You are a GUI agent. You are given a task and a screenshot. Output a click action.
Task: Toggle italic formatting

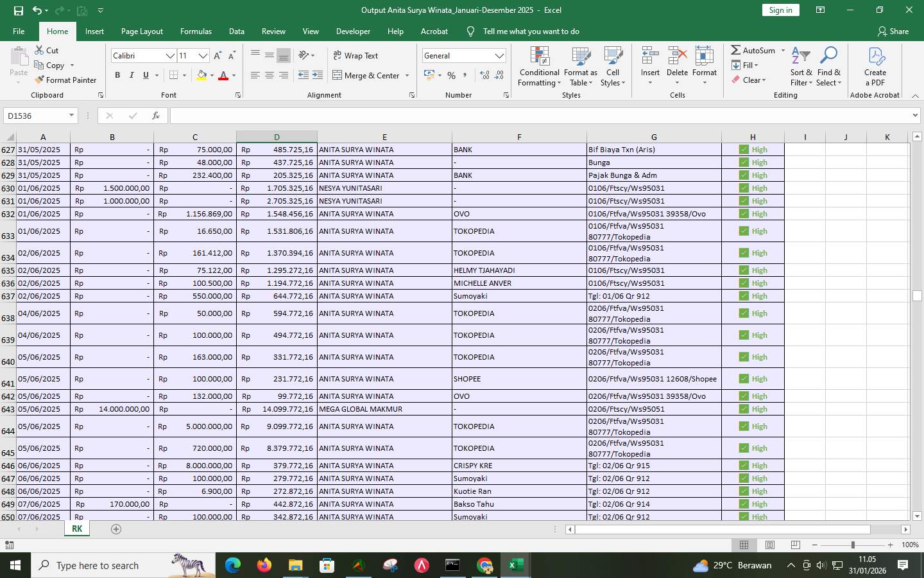point(132,75)
